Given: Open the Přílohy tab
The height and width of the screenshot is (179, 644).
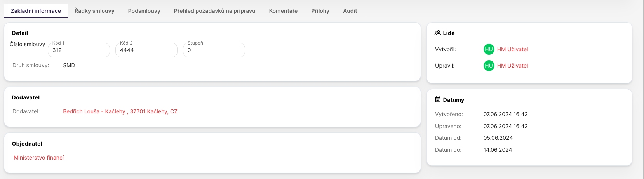Looking at the screenshot, I should (x=320, y=11).
